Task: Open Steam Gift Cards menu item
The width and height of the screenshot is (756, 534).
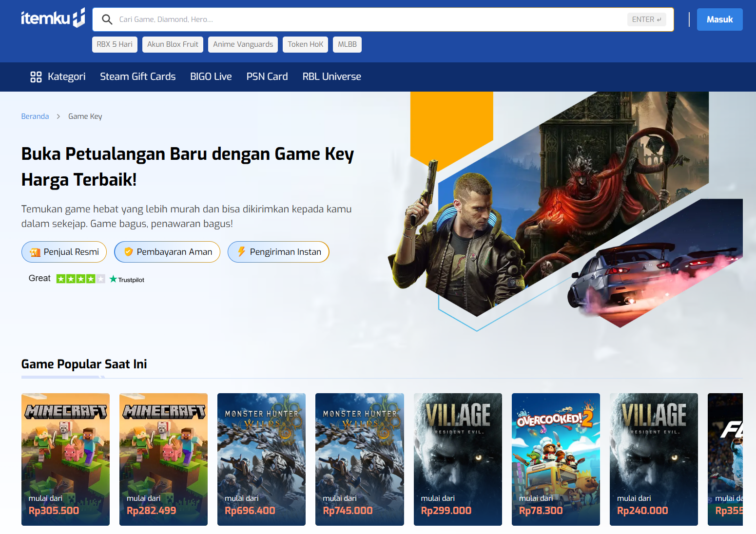Action: [x=137, y=76]
